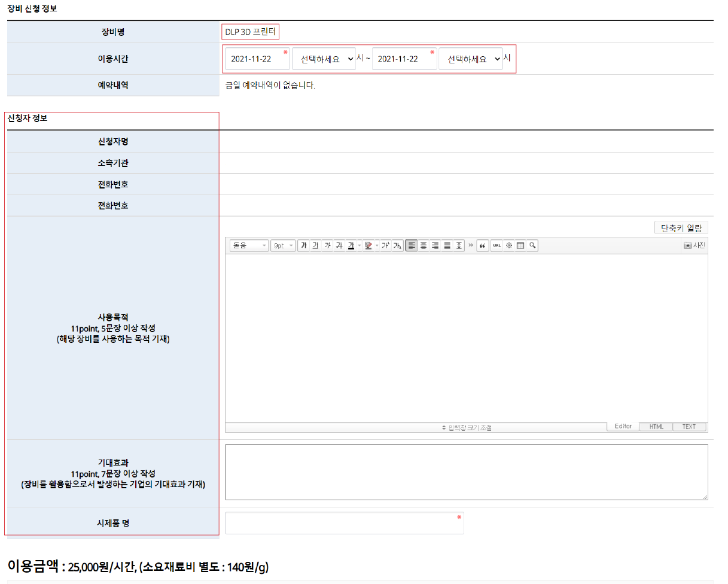728x584 pixels.
Task: Toggle bold formatting in the editor
Action: pyautogui.click(x=304, y=245)
